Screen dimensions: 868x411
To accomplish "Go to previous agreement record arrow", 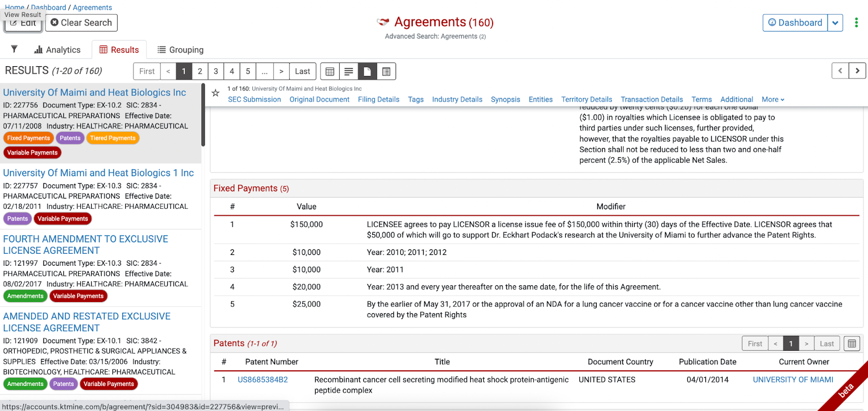I will click(840, 71).
